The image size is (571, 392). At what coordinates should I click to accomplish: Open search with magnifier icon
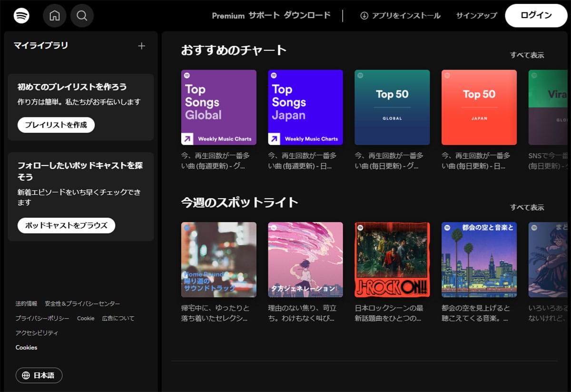point(82,16)
